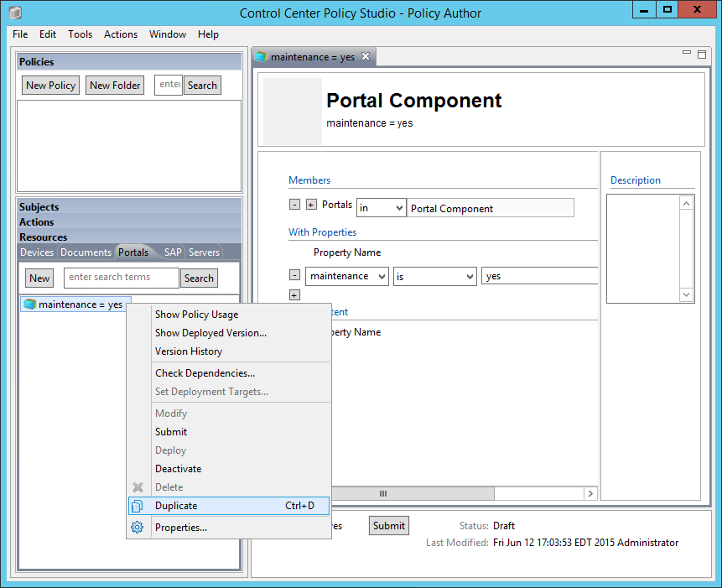Click the Policies panel header
Screen dimensions: 722x588
coord(129,62)
